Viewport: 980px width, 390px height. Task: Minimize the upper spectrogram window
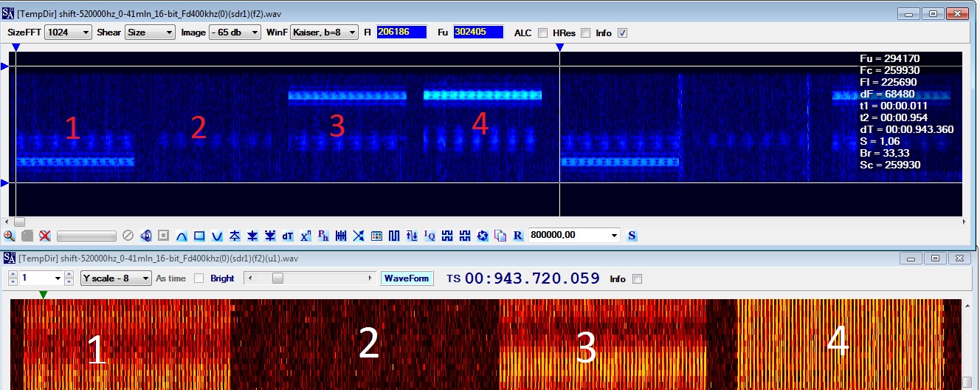pos(910,13)
